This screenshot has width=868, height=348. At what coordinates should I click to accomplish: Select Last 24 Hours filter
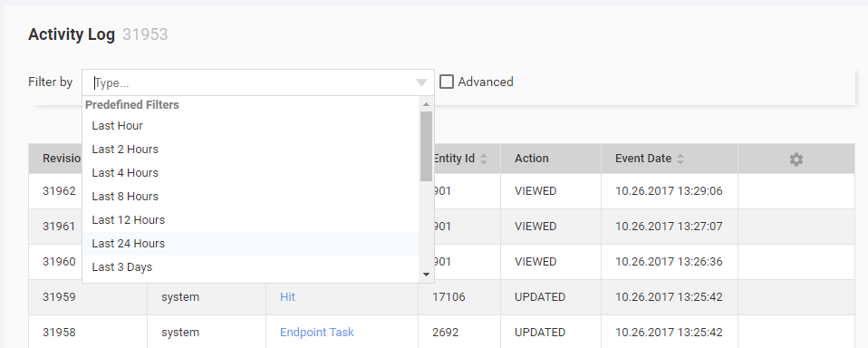tap(250, 244)
